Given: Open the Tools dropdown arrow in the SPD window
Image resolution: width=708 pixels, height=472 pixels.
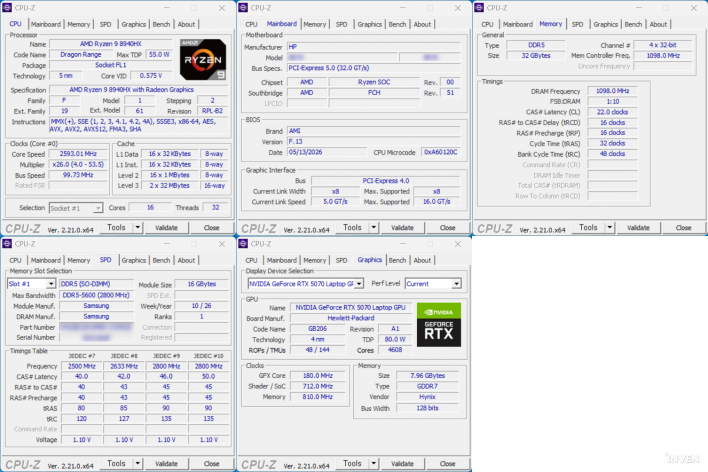Looking at the screenshot, I should (138, 463).
